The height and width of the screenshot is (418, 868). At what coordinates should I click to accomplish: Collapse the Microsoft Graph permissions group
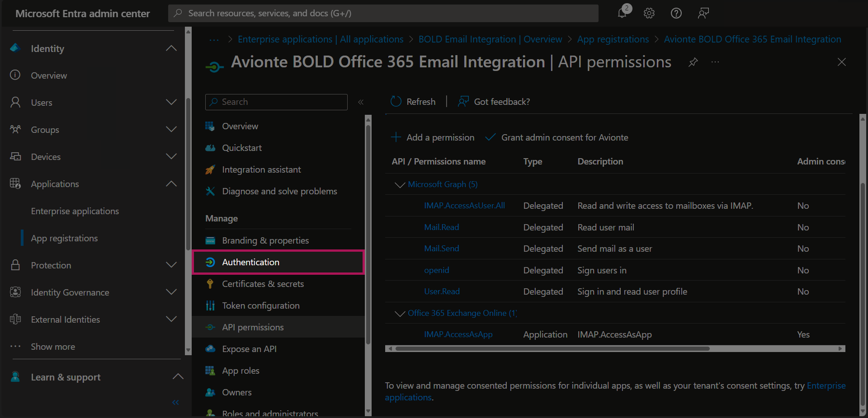point(400,184)
